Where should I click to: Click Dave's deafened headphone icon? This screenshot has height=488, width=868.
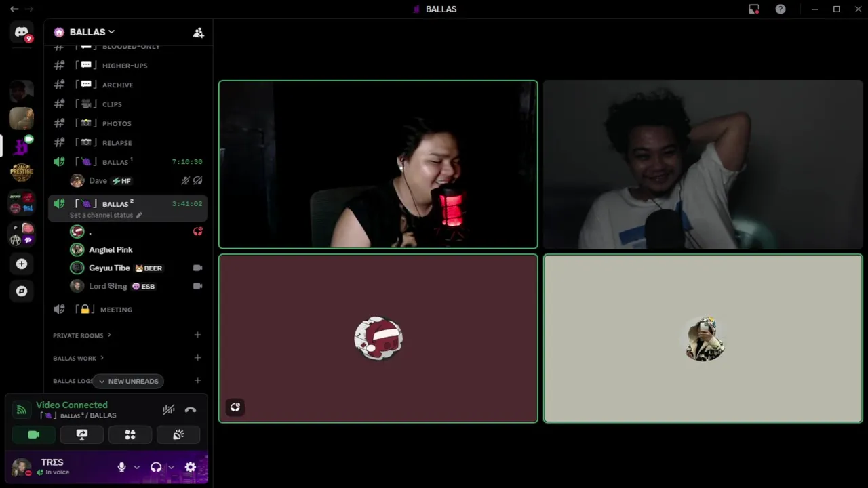(x=197, y=181)
